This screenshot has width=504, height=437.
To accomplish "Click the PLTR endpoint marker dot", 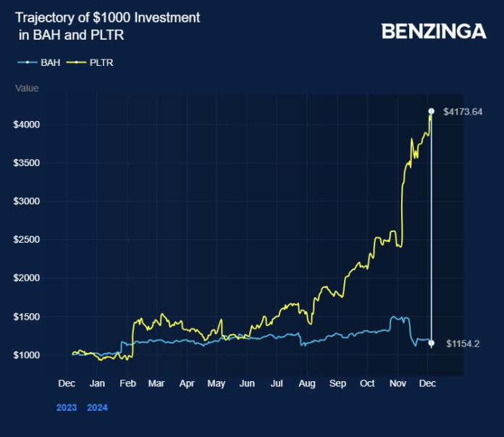I will [432, 111].
